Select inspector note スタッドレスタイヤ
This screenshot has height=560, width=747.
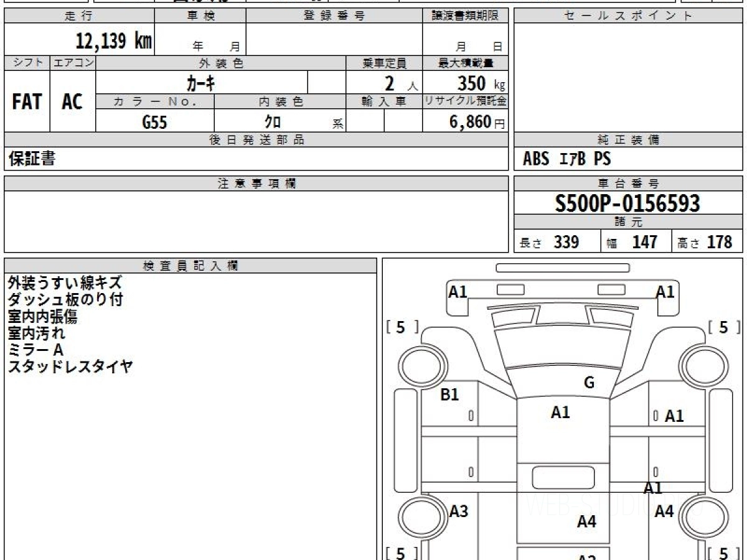70,366
